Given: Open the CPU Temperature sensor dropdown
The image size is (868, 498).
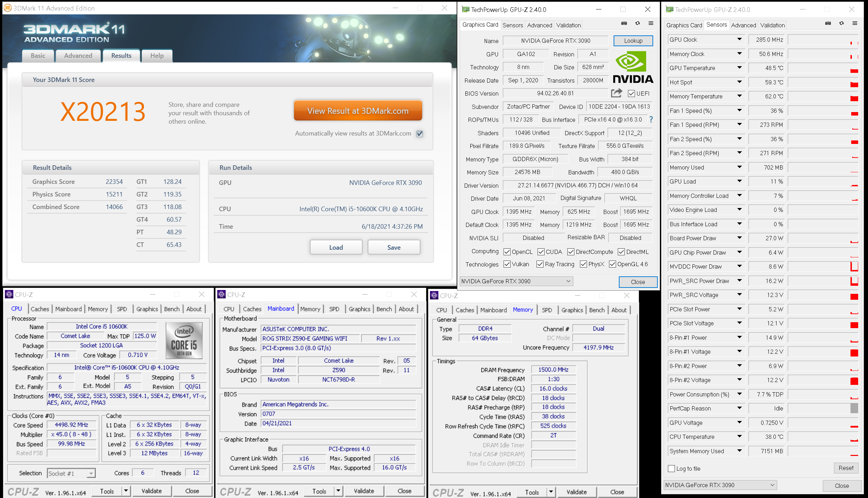Looking at the screenshot, I should pos(739,437).
